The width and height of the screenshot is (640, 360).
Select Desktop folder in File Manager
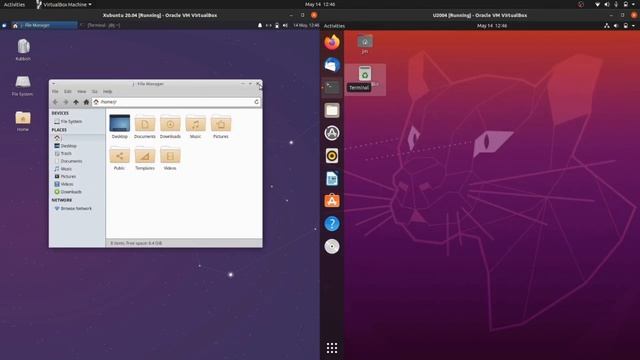[x=120, y=127]
